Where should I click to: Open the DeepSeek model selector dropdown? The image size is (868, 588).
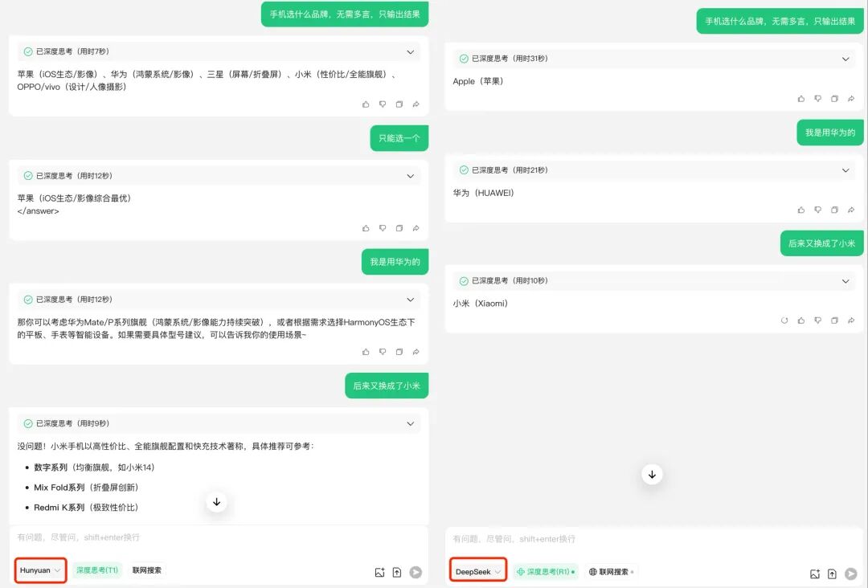click(x=477, y=572)
